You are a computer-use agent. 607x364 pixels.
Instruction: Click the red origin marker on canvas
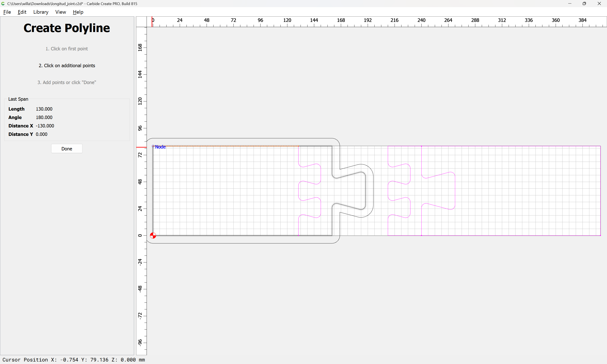(x=153, y=236)
